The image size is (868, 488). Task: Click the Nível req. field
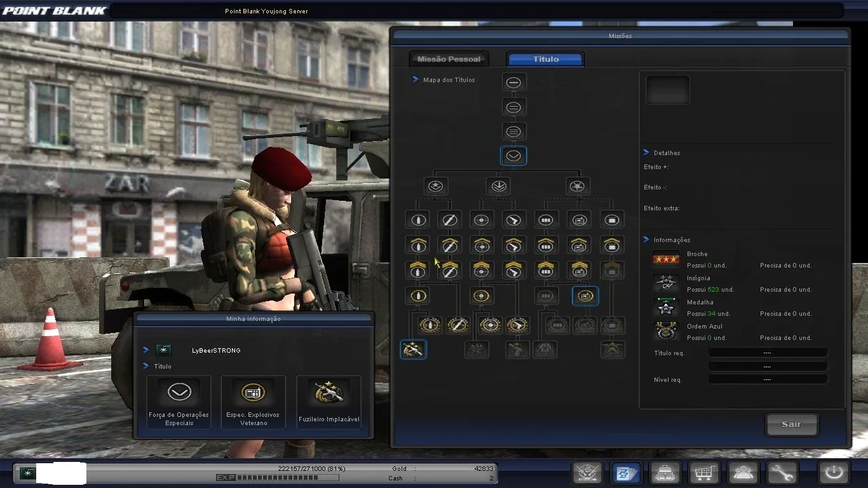point(768,379)
